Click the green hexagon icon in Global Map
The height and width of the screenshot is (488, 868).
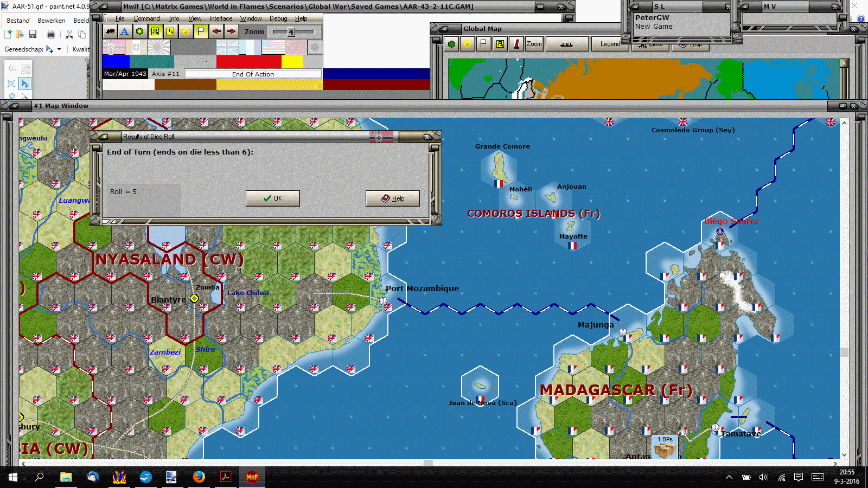point(451,44)
